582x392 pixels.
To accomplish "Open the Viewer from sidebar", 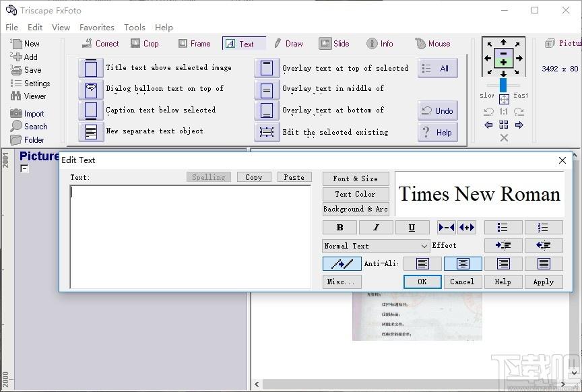I will coord(28,96).
